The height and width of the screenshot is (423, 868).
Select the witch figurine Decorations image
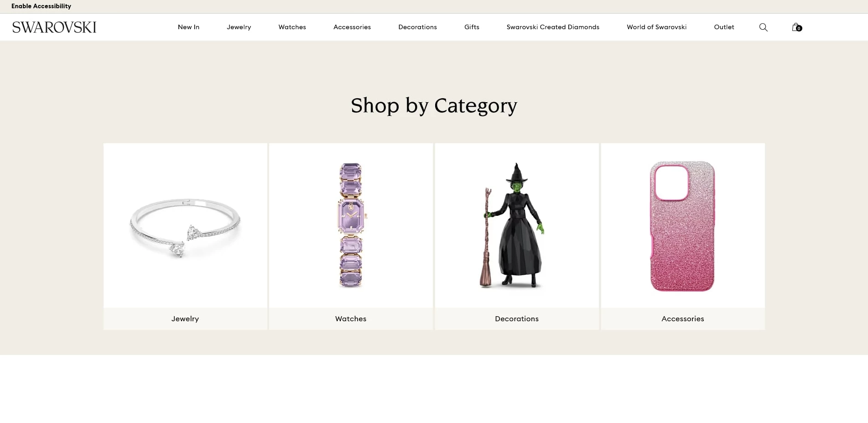[x=517, y=226]
